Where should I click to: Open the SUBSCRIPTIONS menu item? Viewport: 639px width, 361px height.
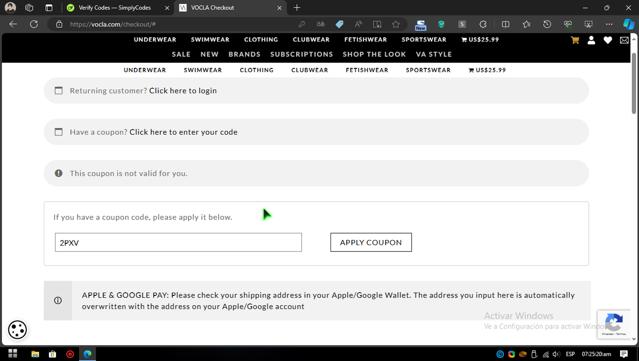coord(301,54)
